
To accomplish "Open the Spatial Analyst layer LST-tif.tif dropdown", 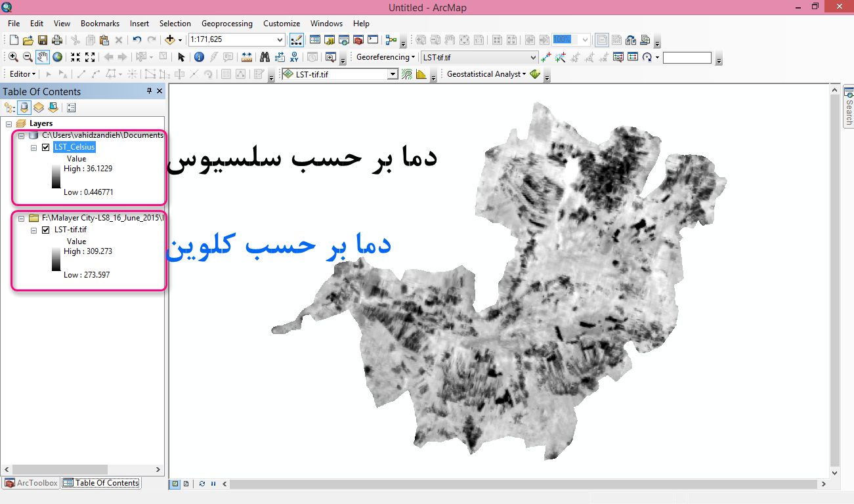I will pos(393,74).
